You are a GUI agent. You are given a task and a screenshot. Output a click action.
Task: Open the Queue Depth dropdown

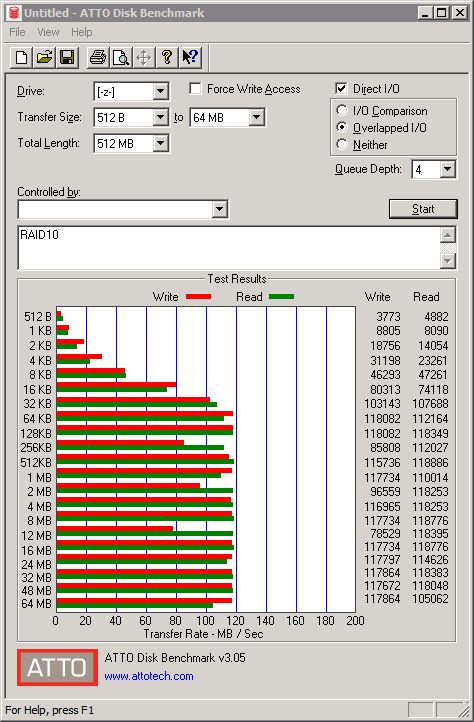[x=447, y=169]
